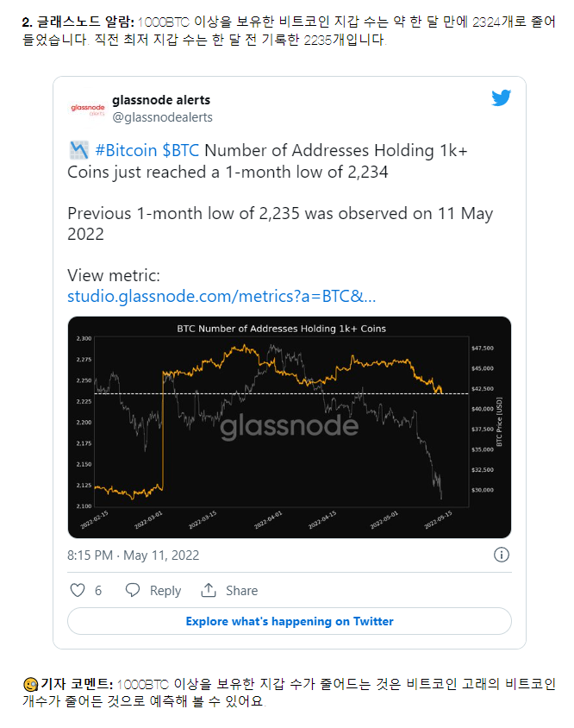Viewport: 574px width, 728px height.
Task: Click the like count number 6
Action: [98, 591]
